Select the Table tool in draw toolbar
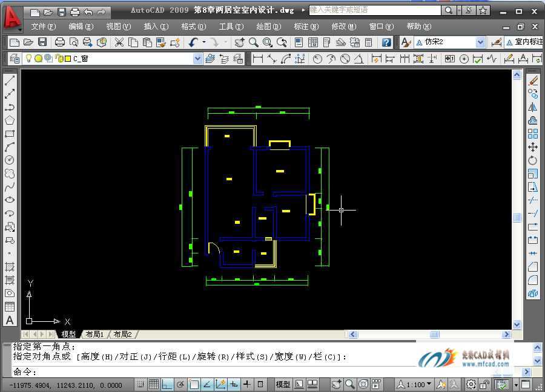The image size is (545, 392). click(x=10, y=307)
